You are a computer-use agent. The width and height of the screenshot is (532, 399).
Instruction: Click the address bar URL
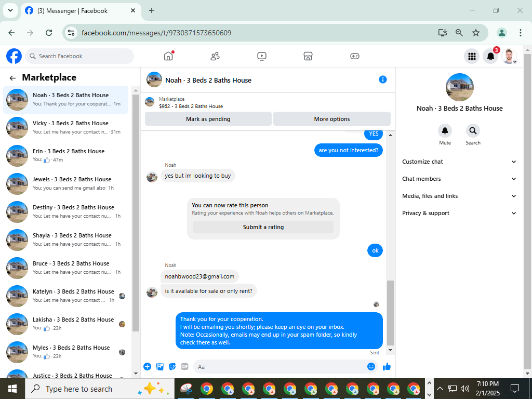156,33
